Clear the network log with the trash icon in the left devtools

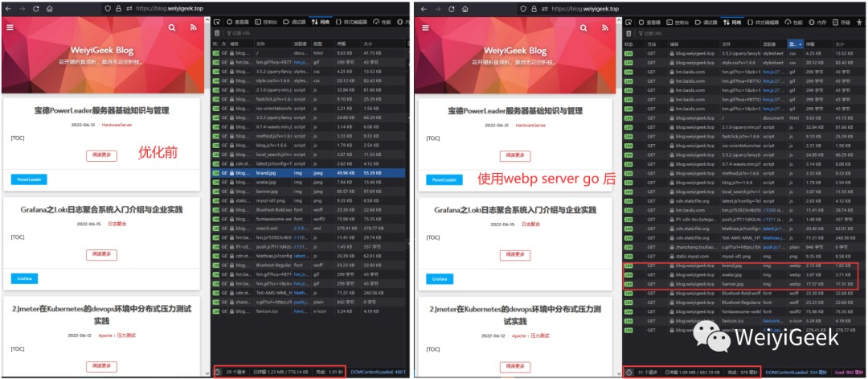coord(217,33)
